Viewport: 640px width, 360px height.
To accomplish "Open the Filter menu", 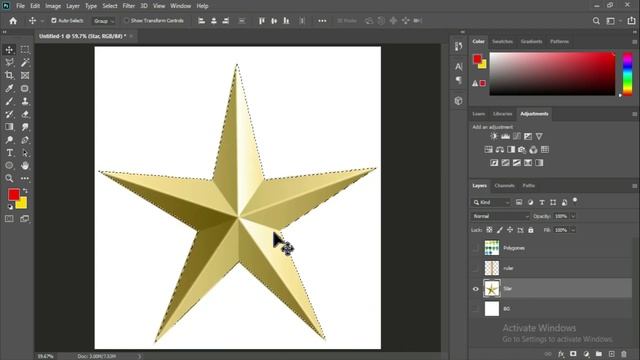I will [129, 6].
